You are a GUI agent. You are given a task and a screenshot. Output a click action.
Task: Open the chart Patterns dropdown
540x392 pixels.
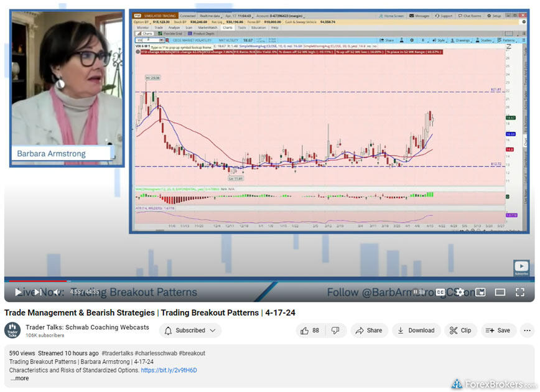tap(506, 40)
